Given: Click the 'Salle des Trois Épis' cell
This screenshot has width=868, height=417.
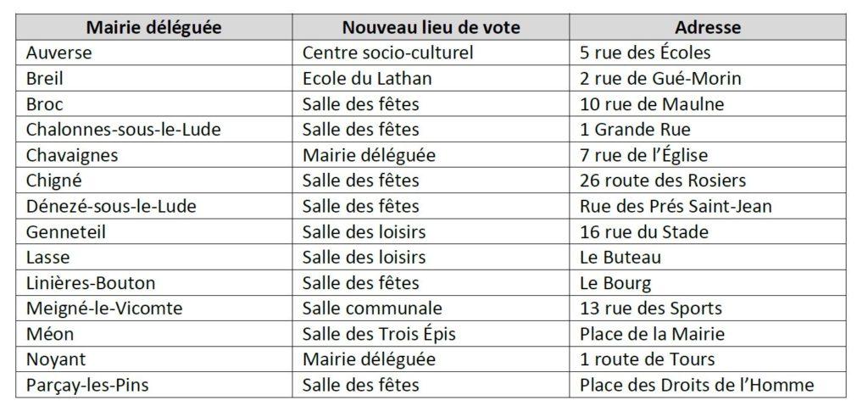Looking at the screenshot, I should (x=431, y=334).
